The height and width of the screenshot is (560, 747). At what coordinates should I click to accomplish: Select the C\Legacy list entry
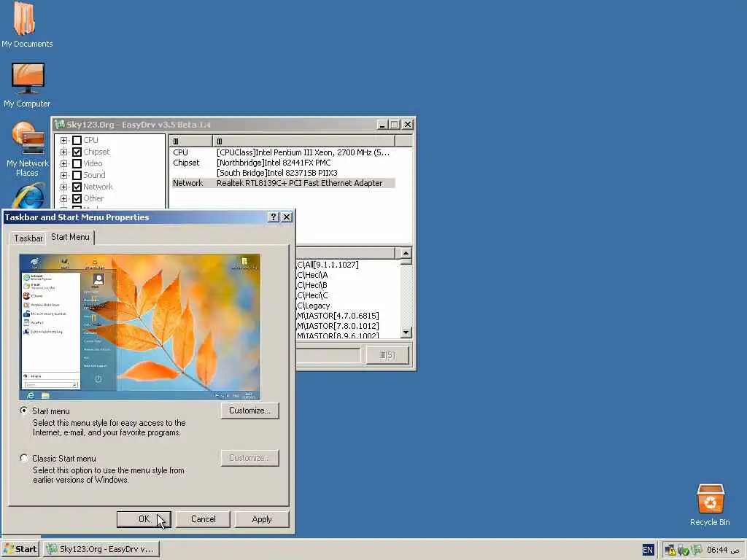click(314, 306)
